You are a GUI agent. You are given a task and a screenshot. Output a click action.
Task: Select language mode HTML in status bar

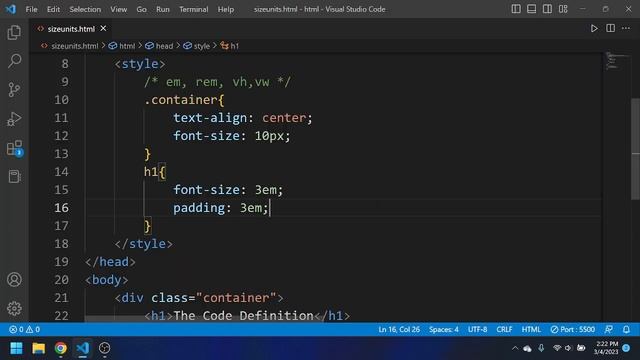click(x=531, y=329)
